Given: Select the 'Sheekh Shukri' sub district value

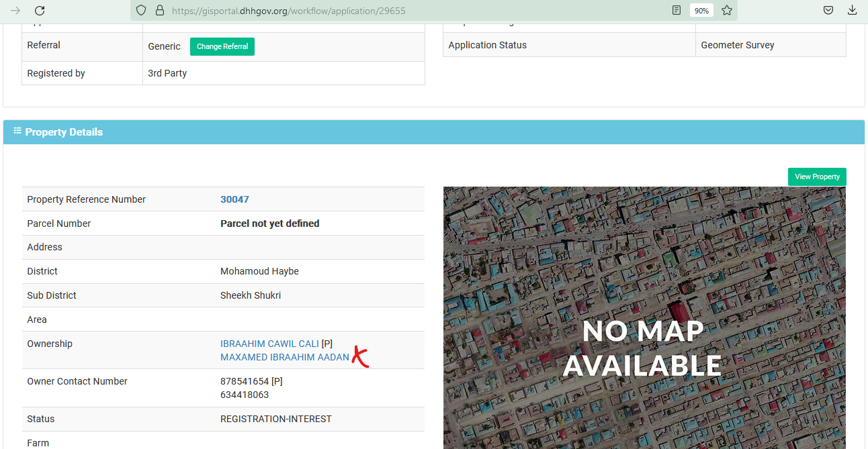Looking at the screenshot, I should 251,295.
